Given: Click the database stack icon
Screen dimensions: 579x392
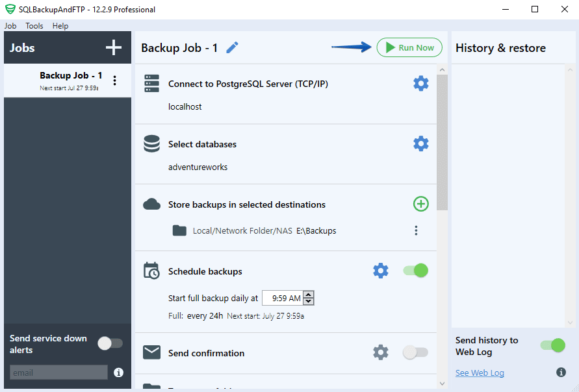Looking at the screenshot, I should pos(152,144).
